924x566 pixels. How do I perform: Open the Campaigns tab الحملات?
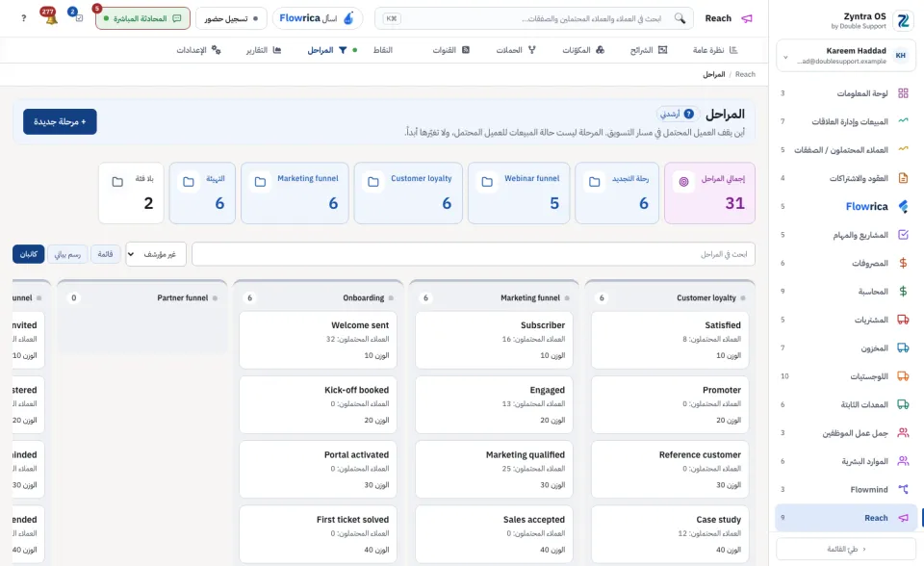click(516, 50)
